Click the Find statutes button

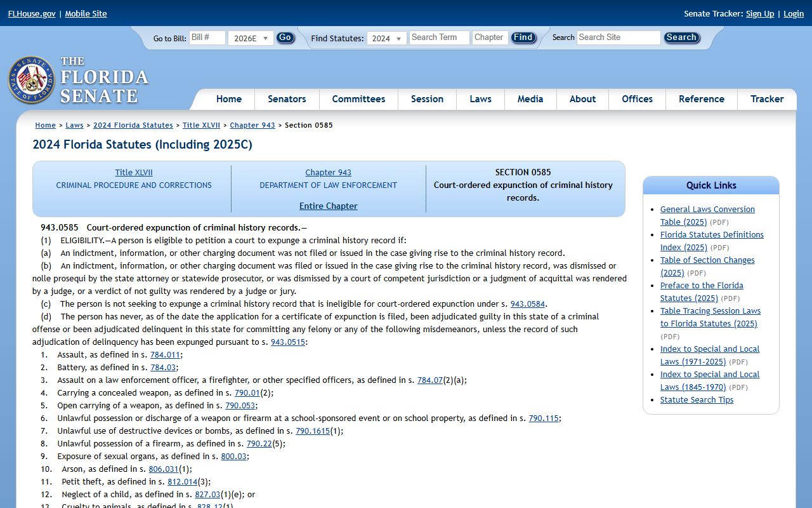tap(523, 37)
